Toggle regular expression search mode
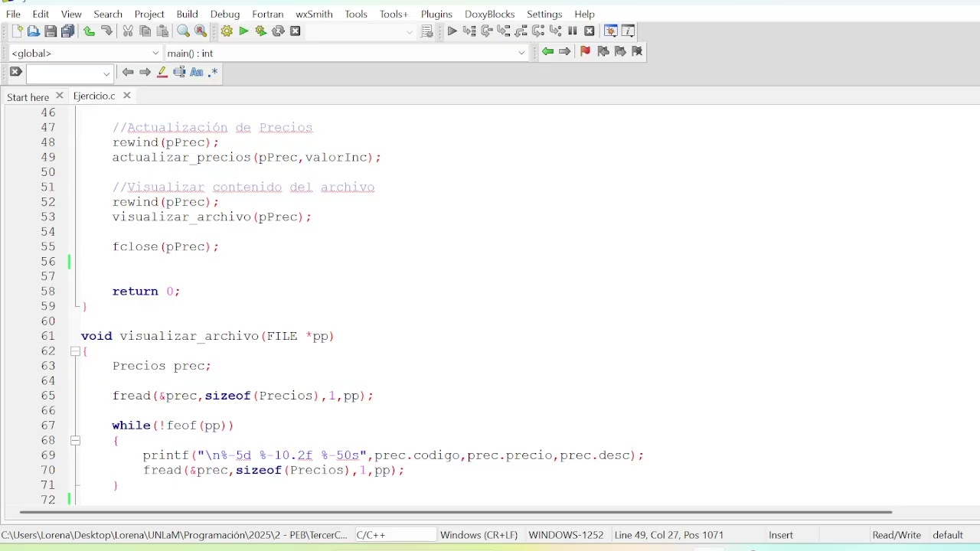The image size is (980, 551). (214, 72)
